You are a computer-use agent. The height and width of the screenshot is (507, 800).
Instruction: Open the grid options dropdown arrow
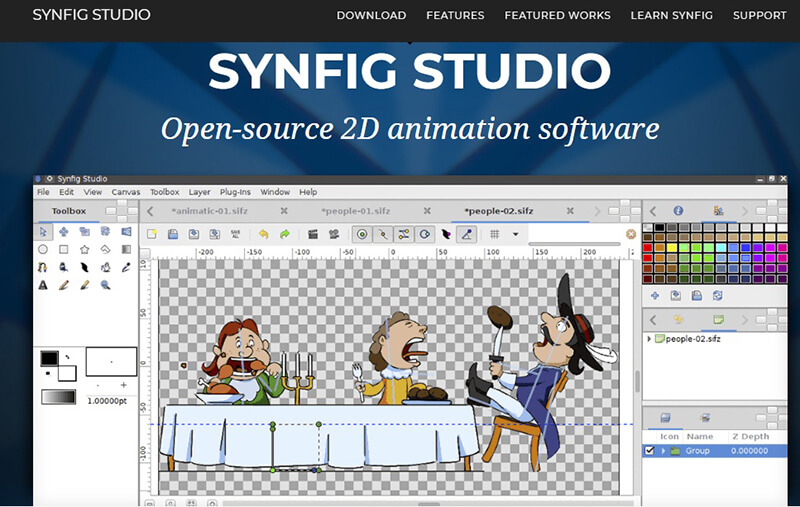[x=515, y=234]
